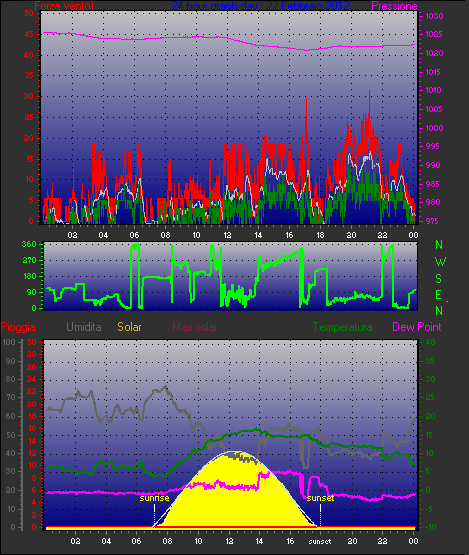Click the '980' pressure axis value
This screenshot has width=469, height=555.
click(433, 202)
